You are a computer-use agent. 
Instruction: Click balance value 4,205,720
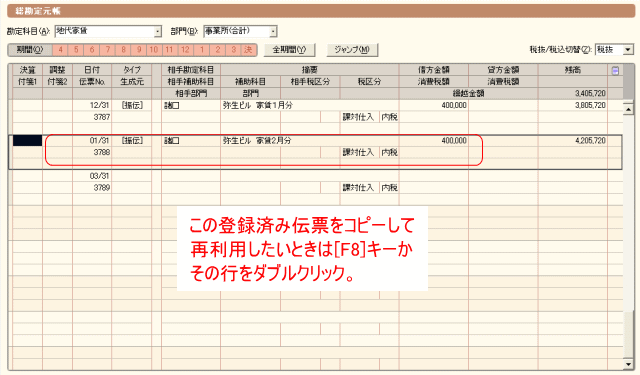click(x=590, y=141)
